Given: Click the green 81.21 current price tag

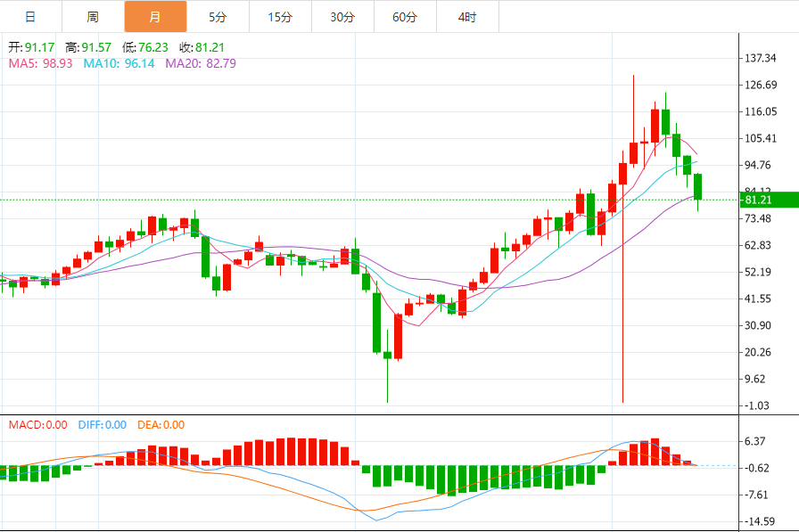Looking at the screenshot, I should pos(770,200).
